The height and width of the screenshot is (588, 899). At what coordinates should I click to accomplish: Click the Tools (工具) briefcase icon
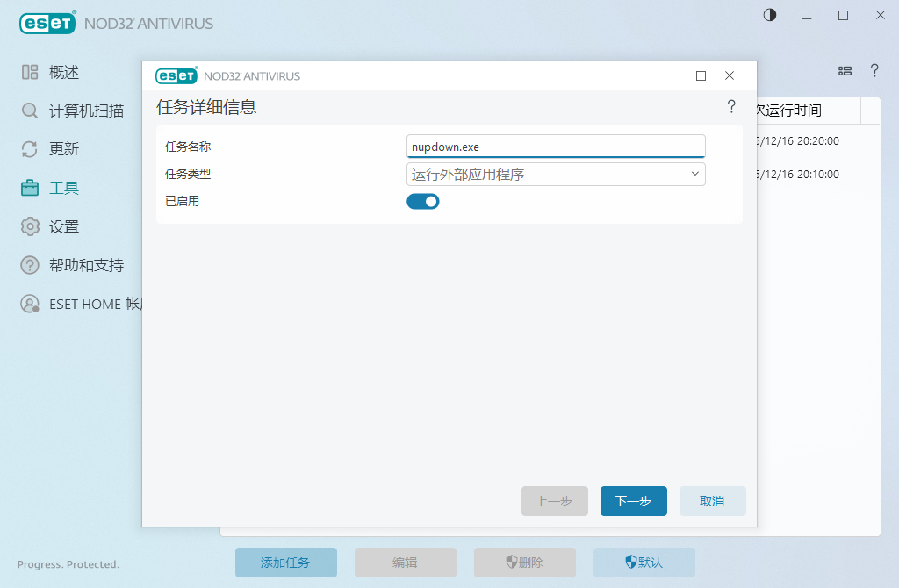coord(30,188)
